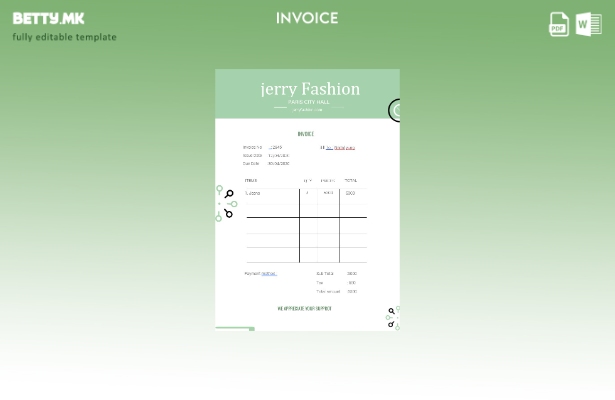Click the Payment method link
Viewport: 615px width, 400px height.
[x=268, y=273]
